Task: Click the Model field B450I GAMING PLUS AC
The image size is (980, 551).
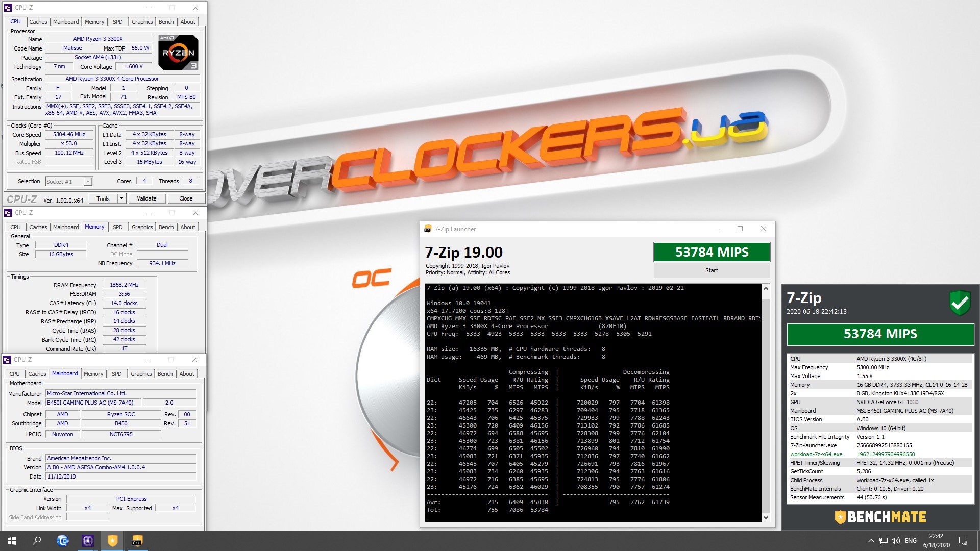Action: (93, 403)
